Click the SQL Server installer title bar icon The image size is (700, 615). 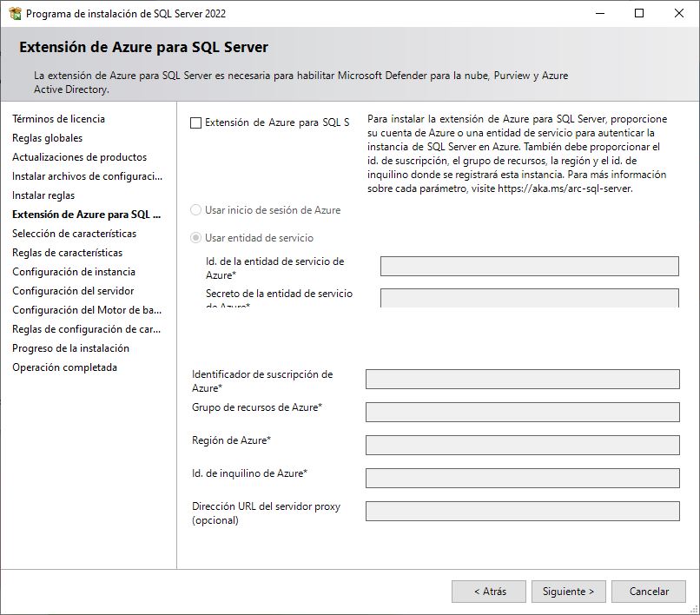pos(12,13)
